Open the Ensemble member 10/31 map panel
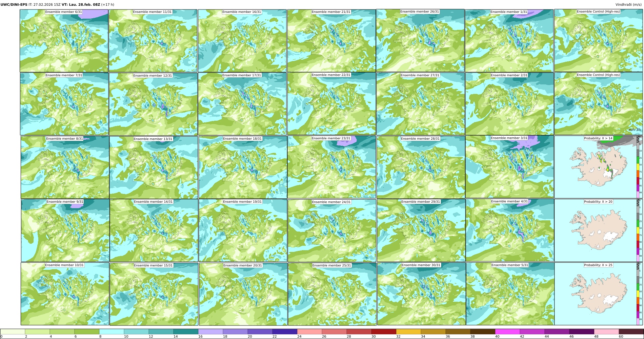The width and height of the screenshot is (644, 339). (x=65, y=294)
